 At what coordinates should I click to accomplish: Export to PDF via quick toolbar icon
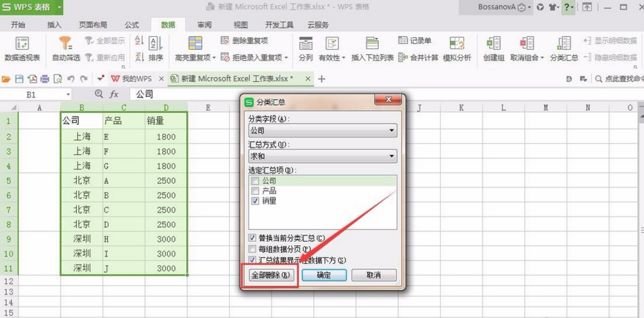click(32, 79)
